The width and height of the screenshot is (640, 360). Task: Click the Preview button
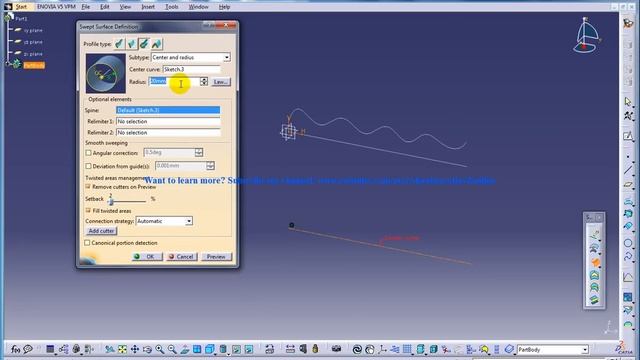[x=216, y=256]
